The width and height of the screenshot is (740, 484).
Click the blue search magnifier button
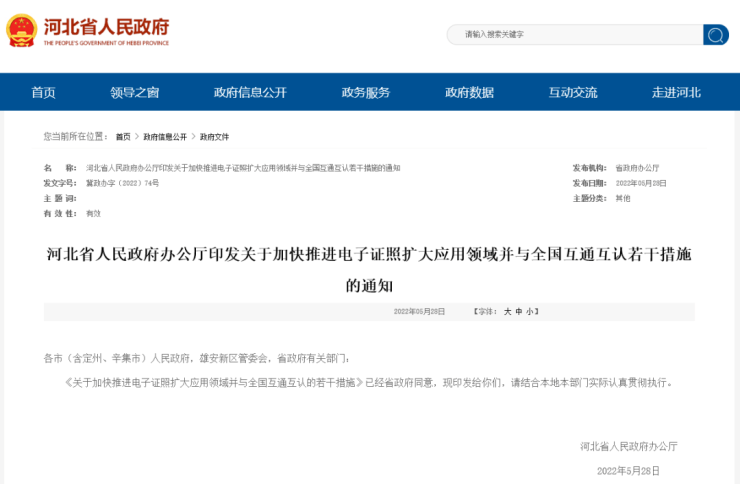(715, 35)
